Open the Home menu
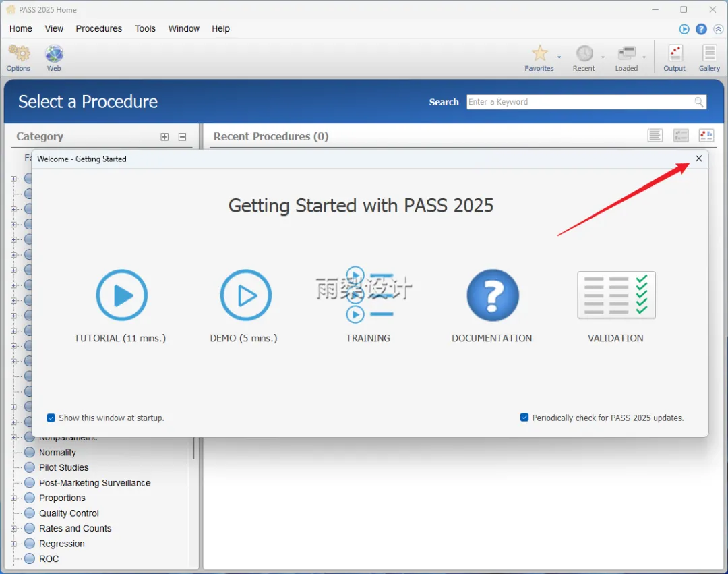Viewport: 728px width, 574px height. tap(20, 29)
